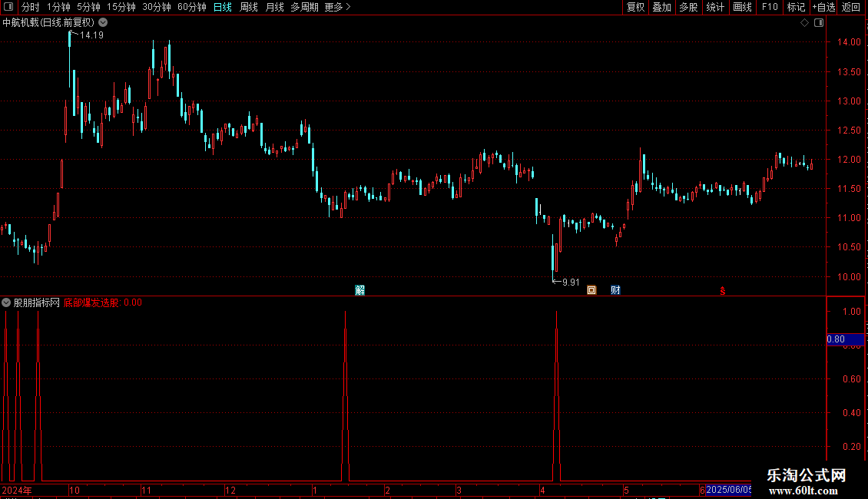Click 返回 to go back
This screenshot has width=868, height=499.
(851, 7)
